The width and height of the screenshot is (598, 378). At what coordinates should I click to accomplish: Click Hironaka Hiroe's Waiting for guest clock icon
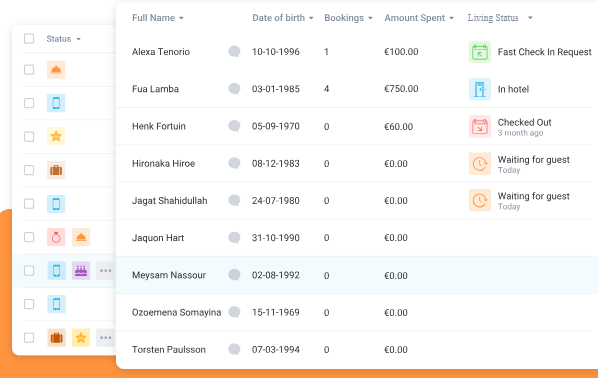[479, 164]
